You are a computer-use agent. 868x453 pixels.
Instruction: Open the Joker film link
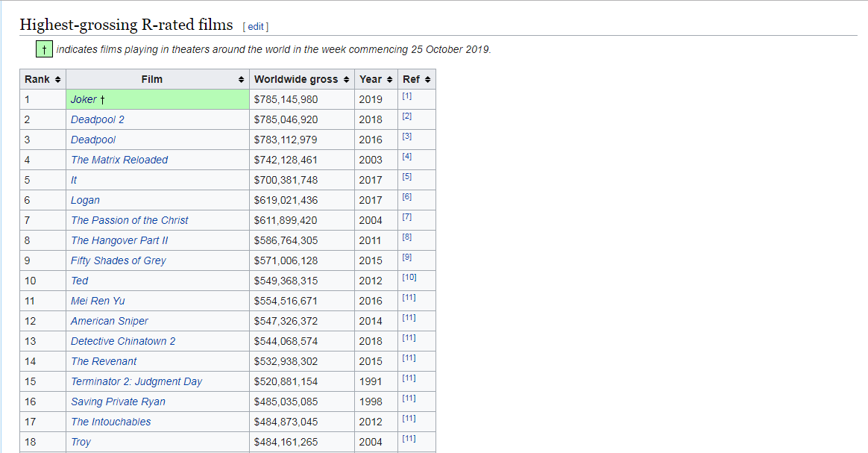84,99
